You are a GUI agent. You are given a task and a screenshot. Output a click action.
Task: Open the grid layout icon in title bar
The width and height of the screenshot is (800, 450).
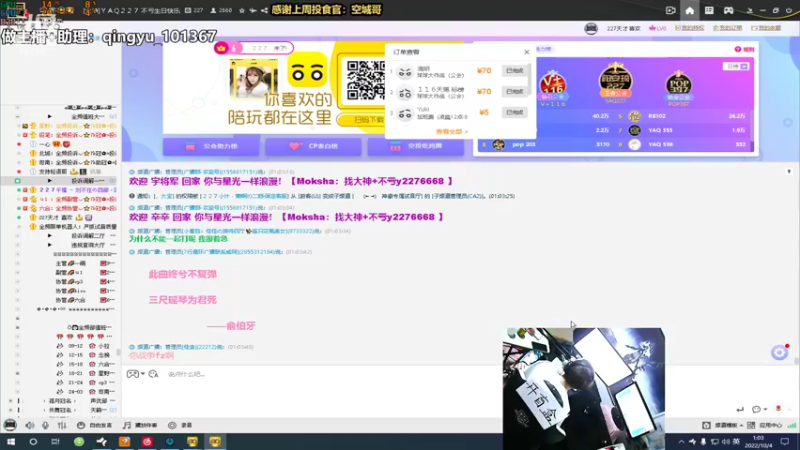click(x=709, y=10)
